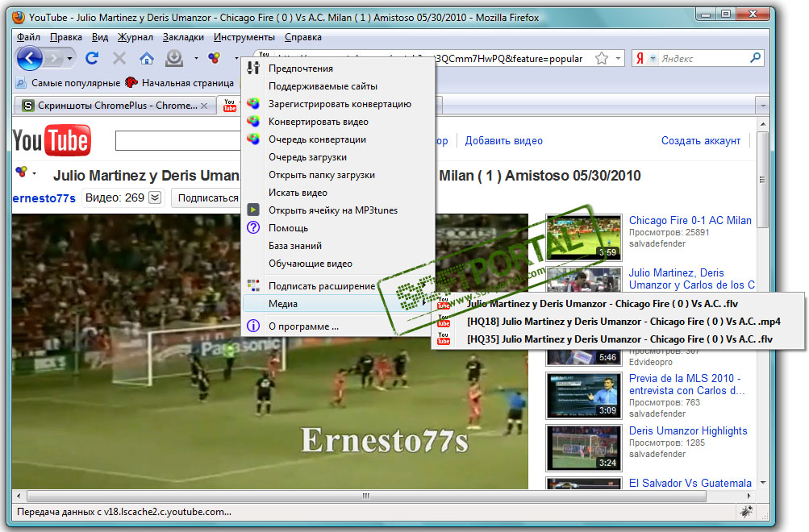Select 'Зарегистрировать конвертацию' menu item
Image resolution: width=809 pixels, height=532 pixels.
(x=339, y=104)
